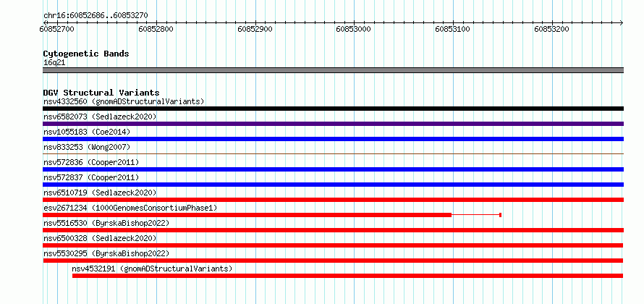
Task: Click the blue nsv572836 variant bar
Action: 333,169
